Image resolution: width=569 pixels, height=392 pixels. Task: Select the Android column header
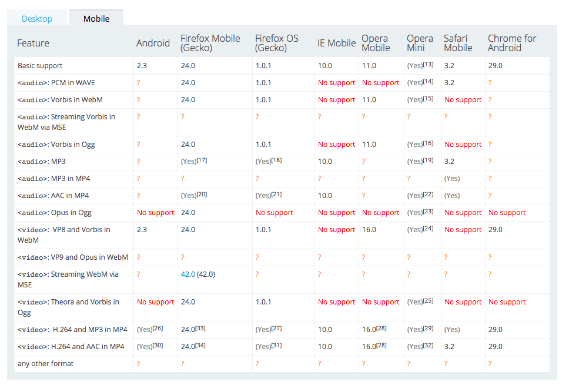point(153,43)
